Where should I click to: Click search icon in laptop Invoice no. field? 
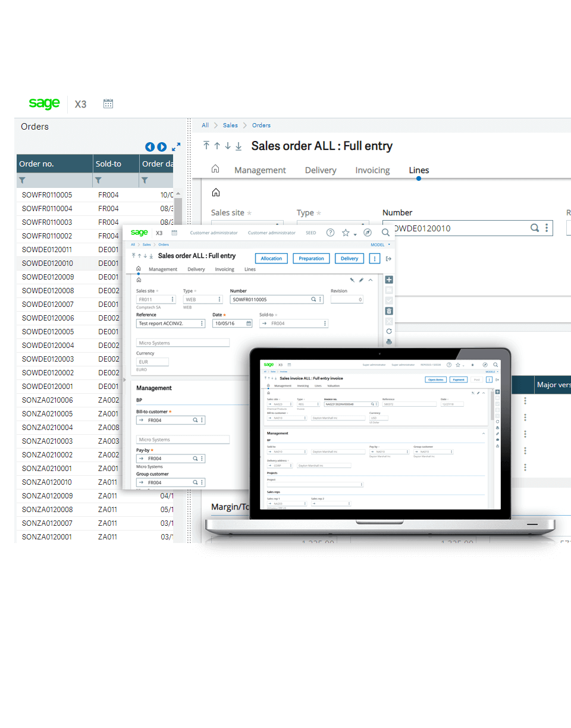(372, 404)
